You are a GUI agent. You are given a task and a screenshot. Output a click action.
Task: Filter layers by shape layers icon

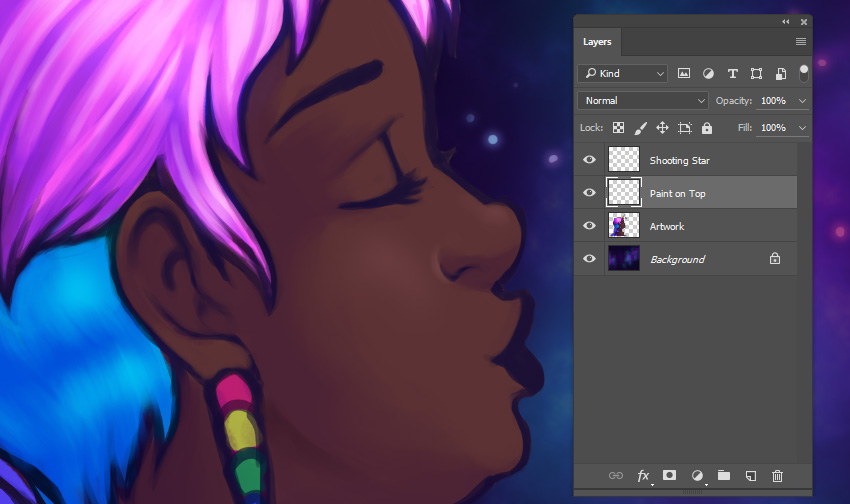pos(756,74)
